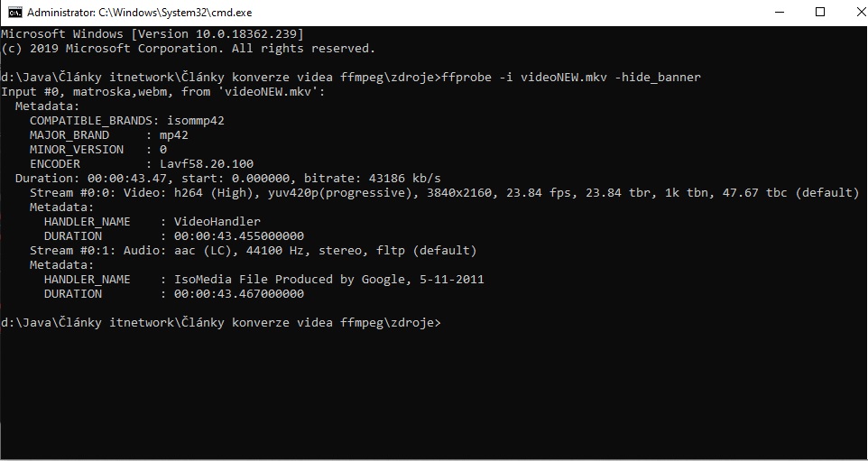Click the 'VideoHandler' handler name value
This screenshot has width=868, height=461.
tap(217, 222)
